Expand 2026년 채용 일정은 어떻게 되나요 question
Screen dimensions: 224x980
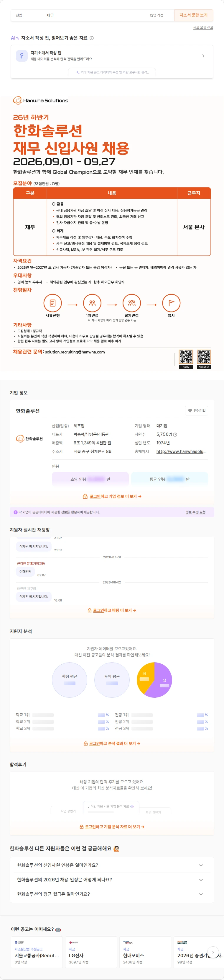pos(112,880)
